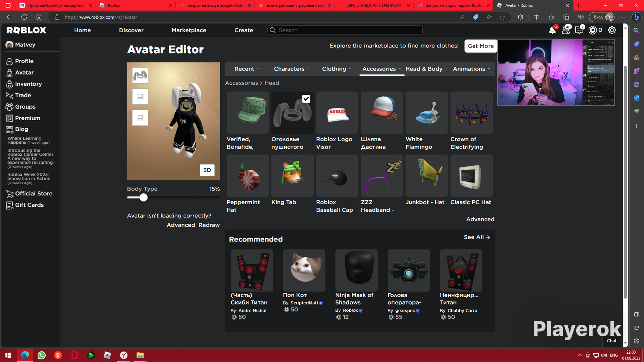Equip the King Tab accessory
Screen dimensions: 644x362
[292, 176]
